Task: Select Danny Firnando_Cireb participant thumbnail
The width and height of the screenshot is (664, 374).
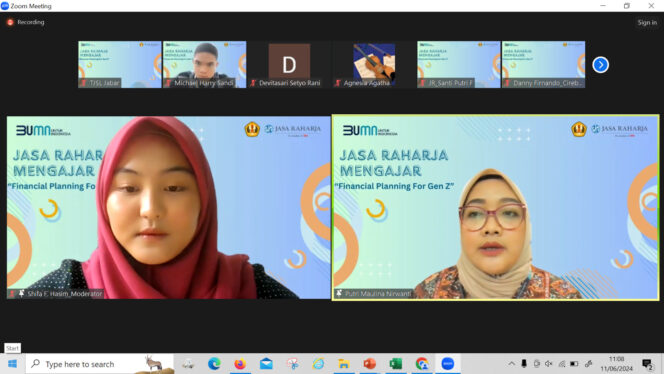Action: tap(543, 64)
